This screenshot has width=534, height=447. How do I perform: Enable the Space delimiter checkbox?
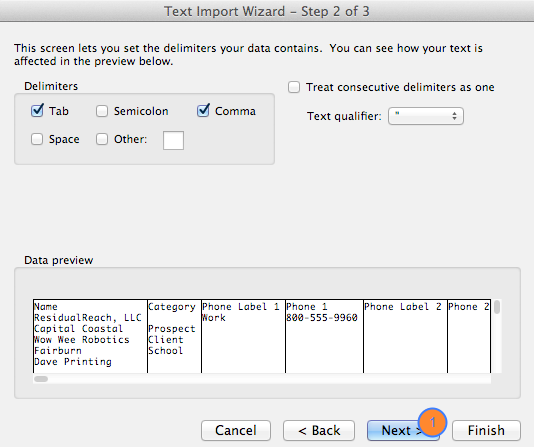pyautogui.click(x=37, y=139)
